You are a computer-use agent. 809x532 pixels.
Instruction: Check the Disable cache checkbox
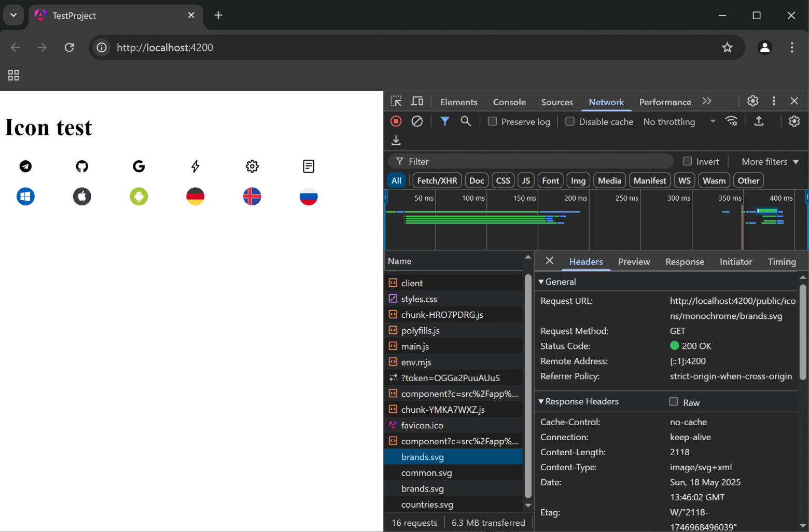coord(570,121)
